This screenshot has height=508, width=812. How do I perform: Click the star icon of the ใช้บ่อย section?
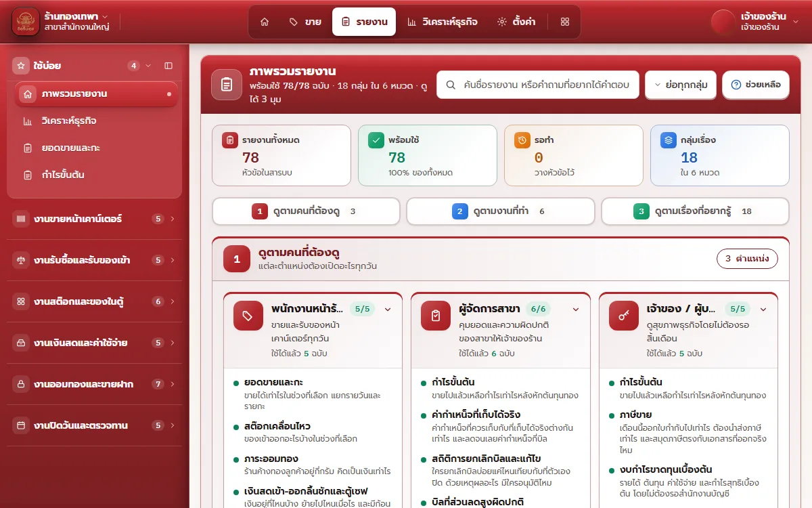coord(21,66)
